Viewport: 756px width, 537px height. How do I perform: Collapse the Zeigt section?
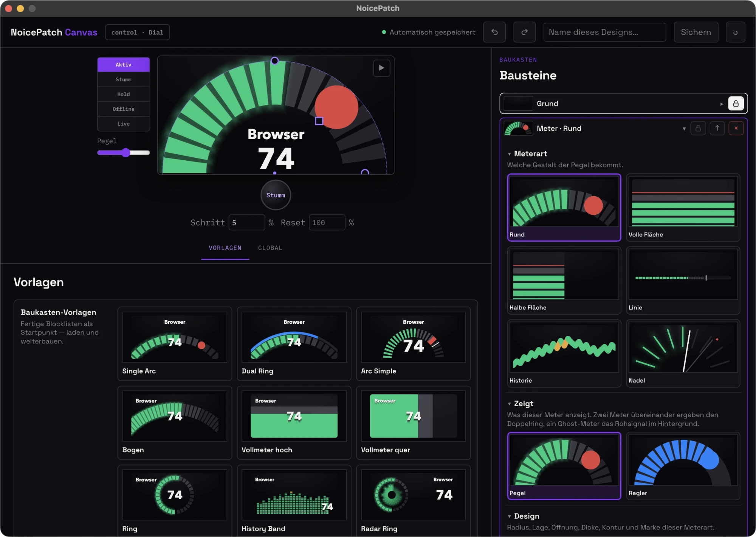tap(509, 404)
